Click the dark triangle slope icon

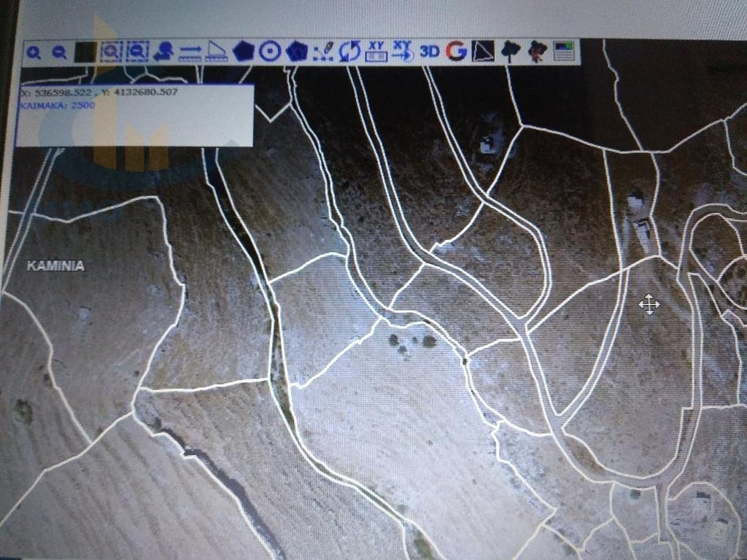pyautogui.click(x=483, y=51)
